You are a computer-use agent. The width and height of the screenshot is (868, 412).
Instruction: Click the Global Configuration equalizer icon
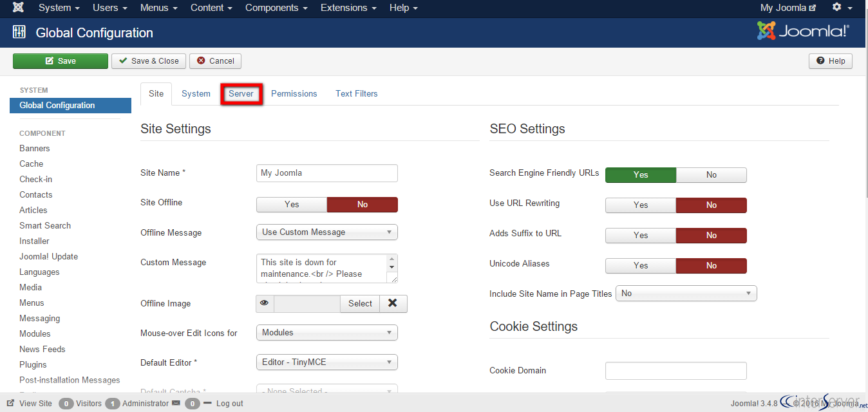pos(19,32)
